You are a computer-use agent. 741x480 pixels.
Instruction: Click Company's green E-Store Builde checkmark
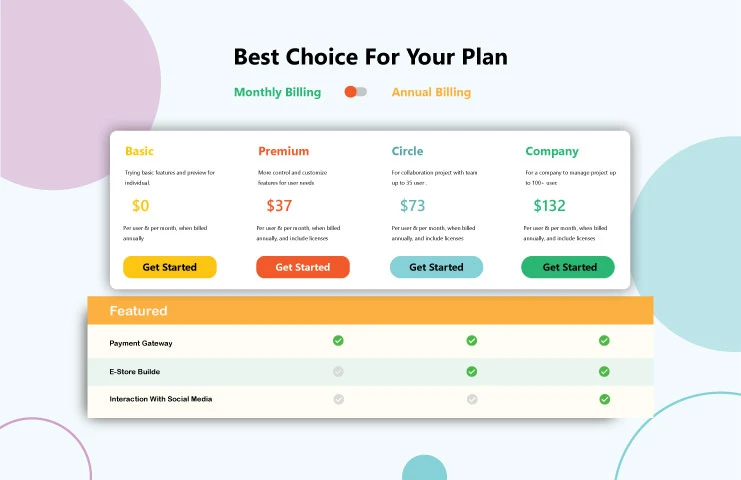pyautogui.click(x=604, y=371)
